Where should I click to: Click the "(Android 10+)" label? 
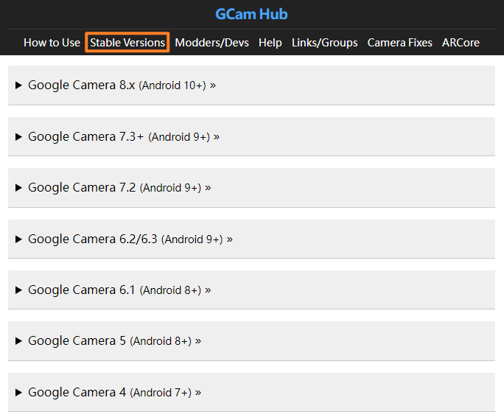click(x=172, y=85)
